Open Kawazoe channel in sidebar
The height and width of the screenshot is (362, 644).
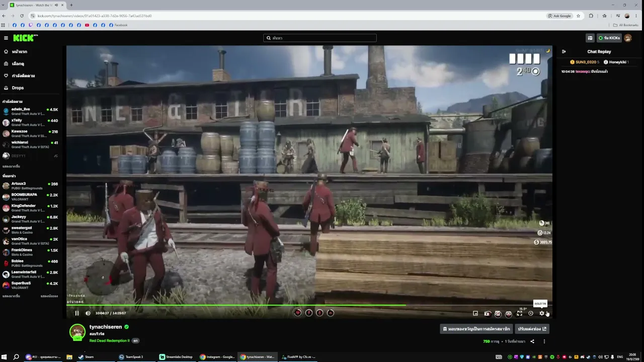[x=30, y=133]
